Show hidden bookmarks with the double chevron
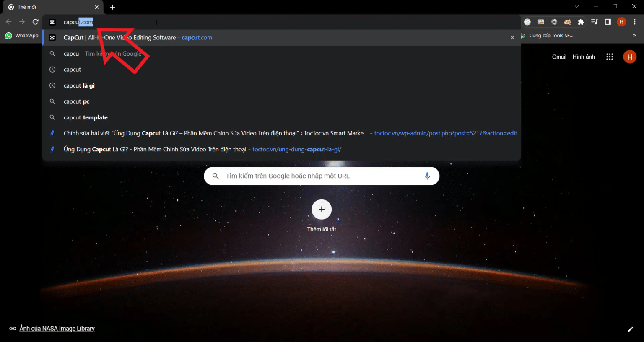 [x=634, y=36]
